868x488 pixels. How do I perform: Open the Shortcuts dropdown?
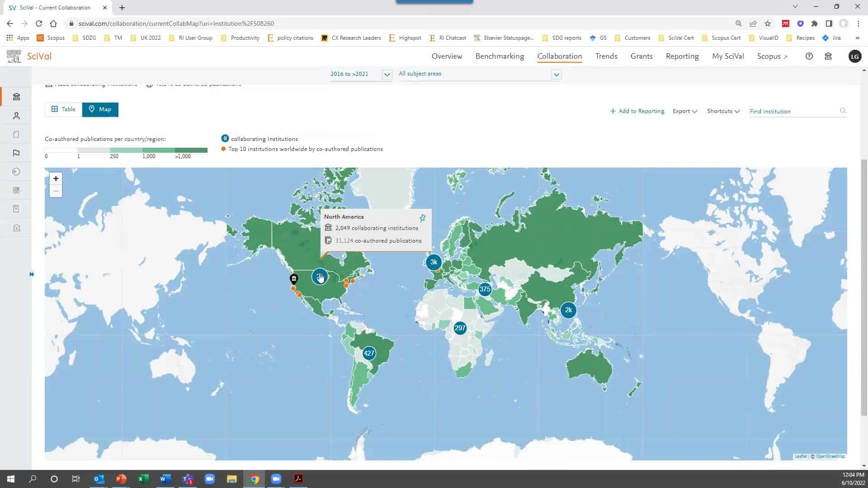[723, 111]
